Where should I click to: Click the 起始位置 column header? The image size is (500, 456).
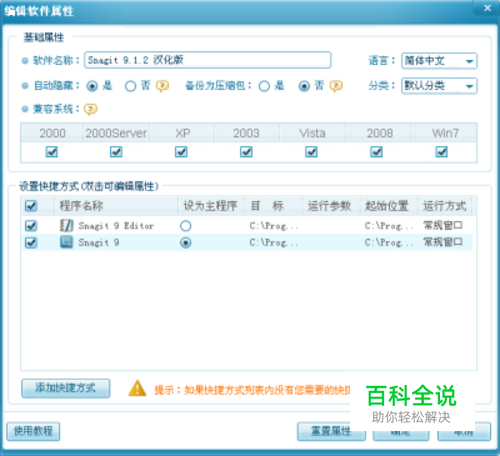389,206
